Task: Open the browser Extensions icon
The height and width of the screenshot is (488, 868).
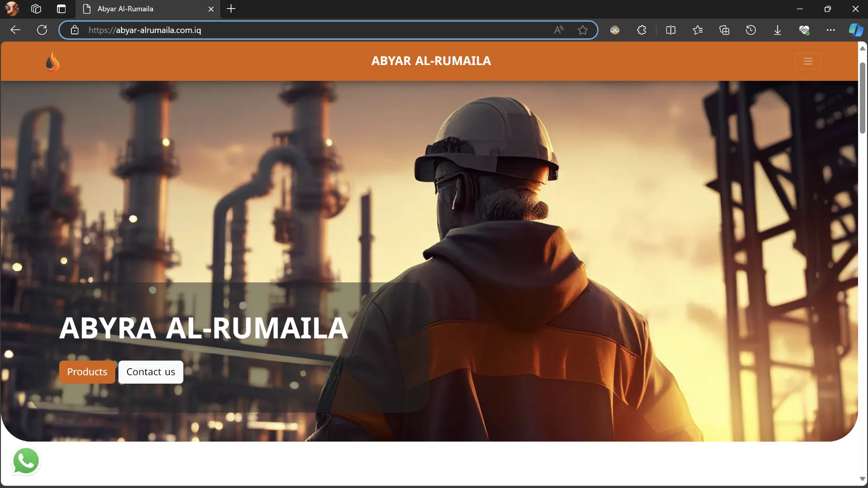Action: click(642, 30)
